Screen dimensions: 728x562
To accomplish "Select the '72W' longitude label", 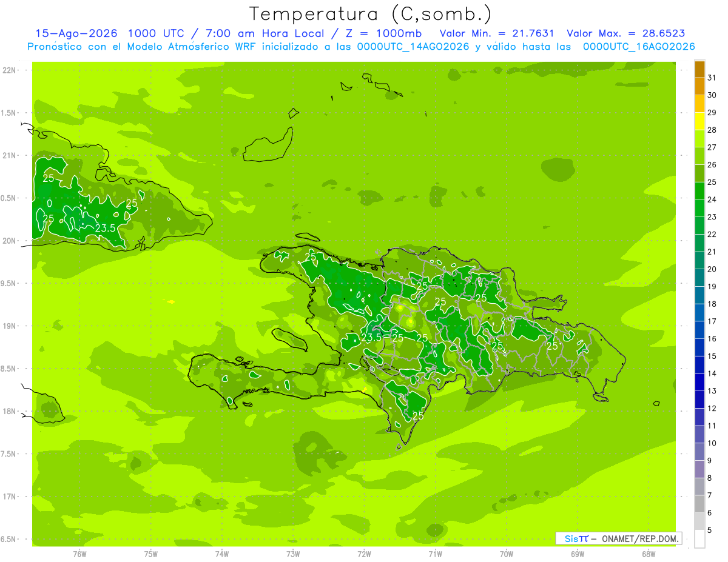I will (x=364, y=554).
